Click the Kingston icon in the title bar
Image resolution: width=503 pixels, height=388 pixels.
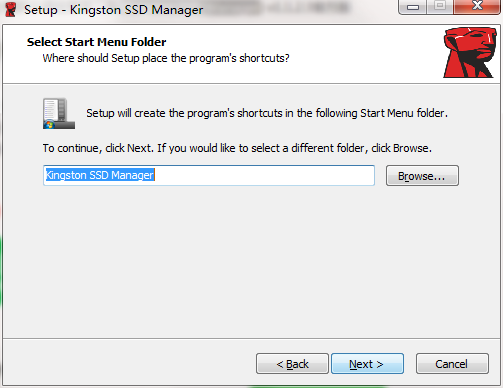(x=11, y=10)
